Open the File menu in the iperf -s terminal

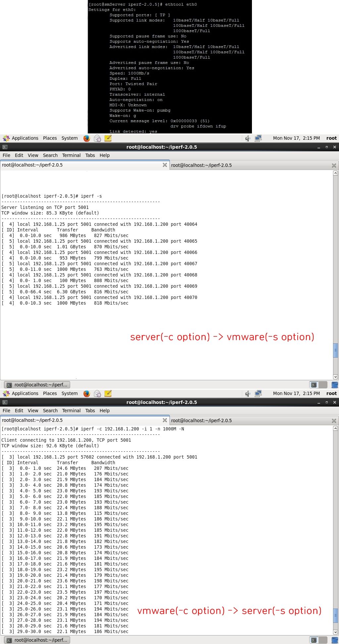pos(6,155)
